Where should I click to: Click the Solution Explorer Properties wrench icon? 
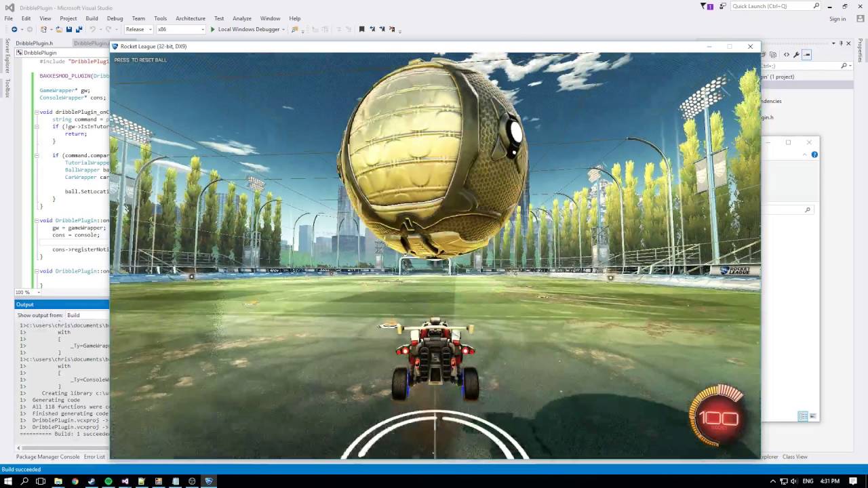[796, 54]
